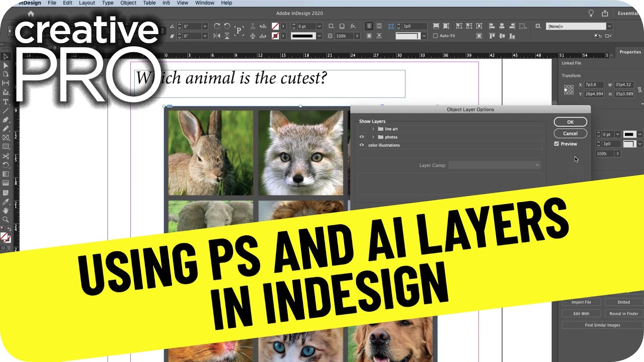Select the Eyedropper tool
This screenshot has height=362, width=644.
click(6, 201)
